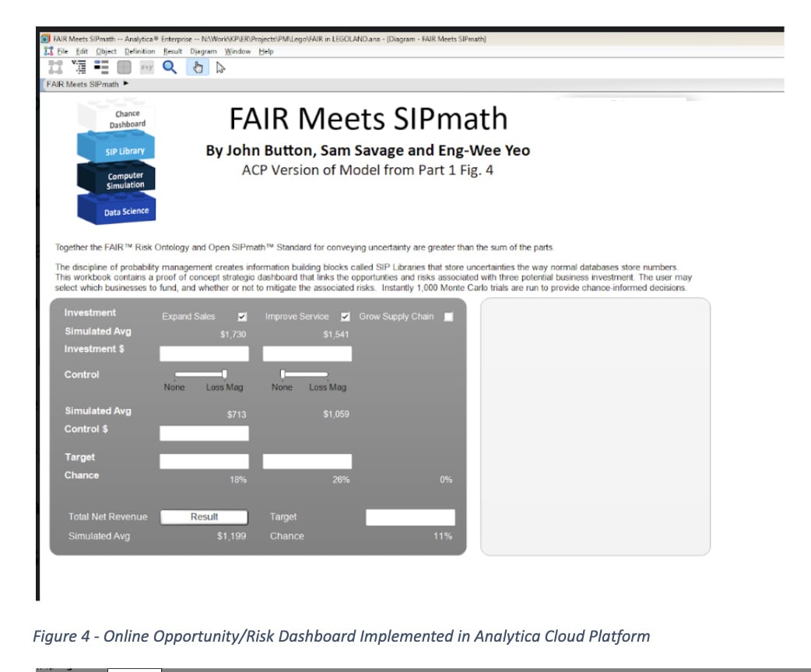Click the Total Net Revenue Result button
Screen dimensions: 811x672
point(204,517)
